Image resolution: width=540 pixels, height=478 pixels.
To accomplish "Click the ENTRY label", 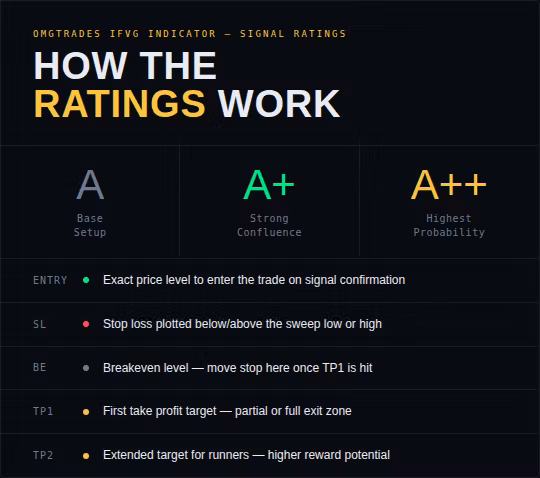I will pos(50,280).
